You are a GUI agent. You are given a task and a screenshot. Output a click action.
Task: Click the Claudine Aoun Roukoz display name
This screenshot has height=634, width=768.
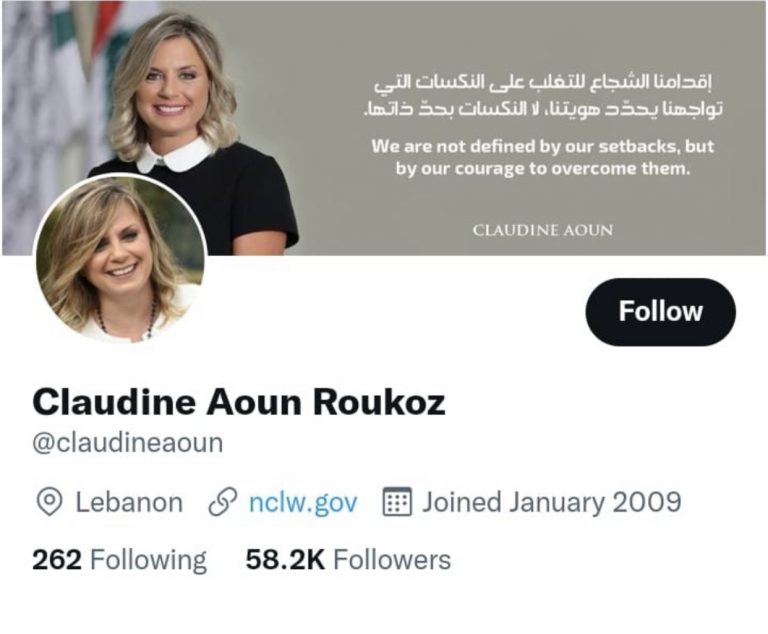click(239, 402)
